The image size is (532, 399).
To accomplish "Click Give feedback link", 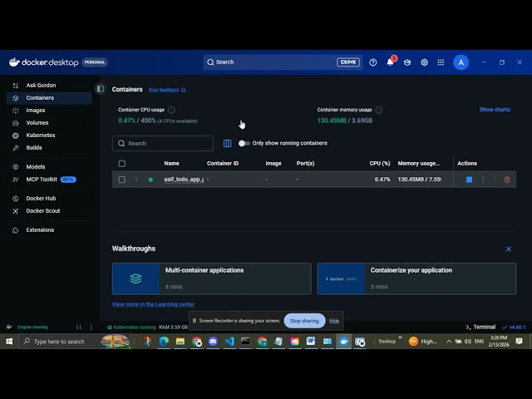I will pos(167,90).
